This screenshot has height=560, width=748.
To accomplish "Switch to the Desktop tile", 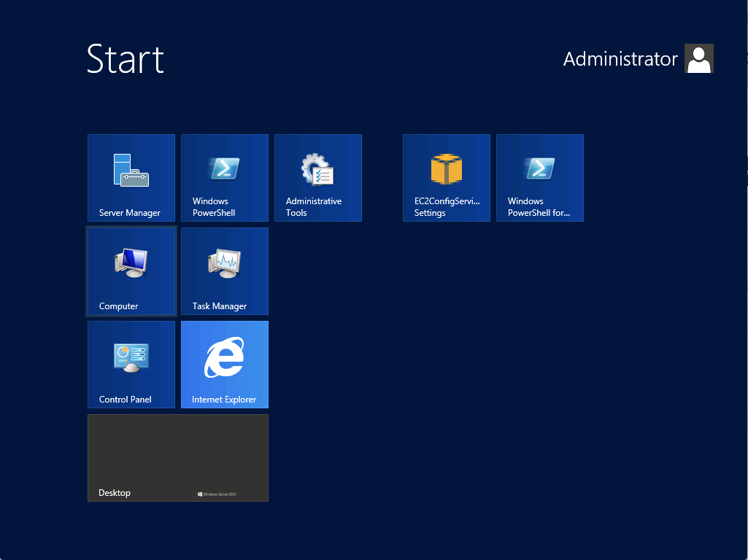I will tap(177, 457).
